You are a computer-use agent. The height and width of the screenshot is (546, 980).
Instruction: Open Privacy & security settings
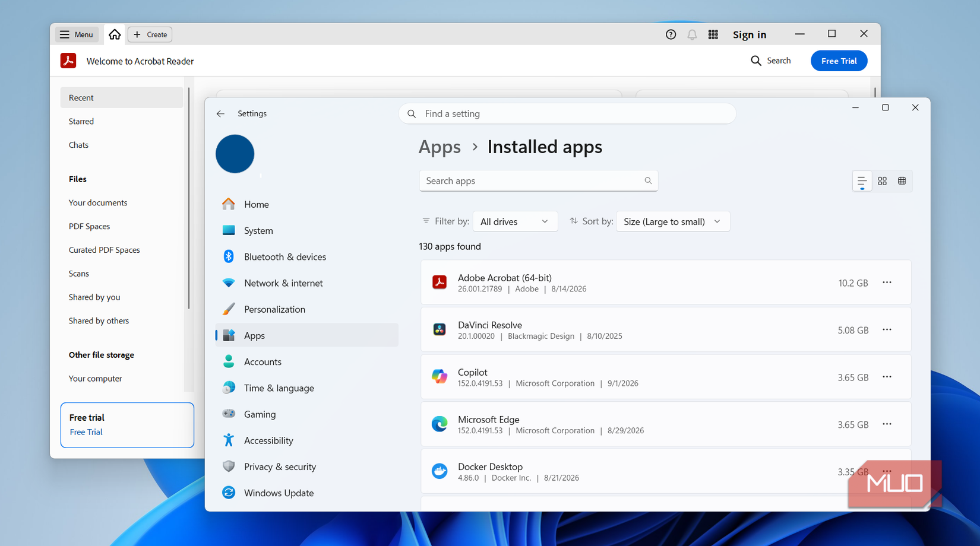tap(306, 466)
